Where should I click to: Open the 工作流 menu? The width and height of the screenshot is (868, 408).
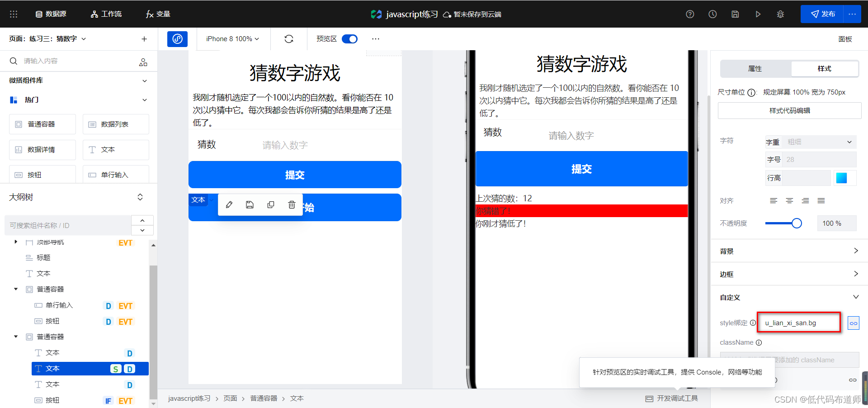[x=106, y=14]
